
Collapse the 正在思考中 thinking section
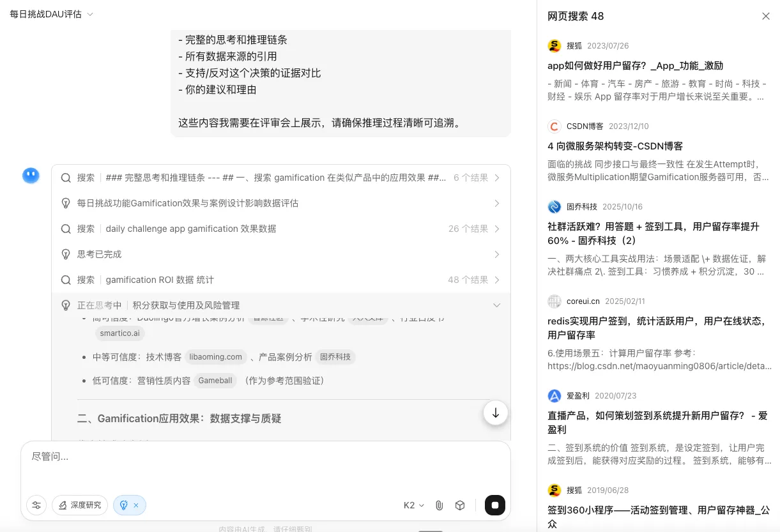coord(496,305)
